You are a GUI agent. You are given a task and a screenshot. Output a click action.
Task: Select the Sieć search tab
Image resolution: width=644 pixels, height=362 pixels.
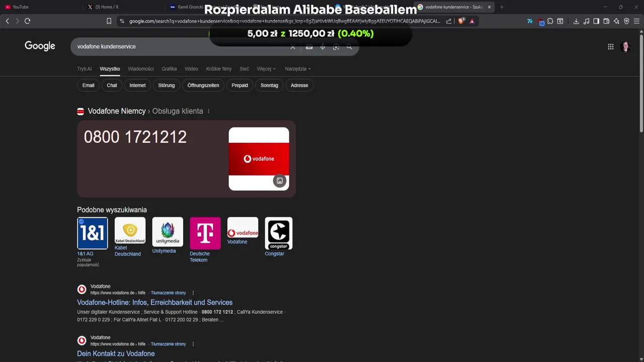[244, 69]
